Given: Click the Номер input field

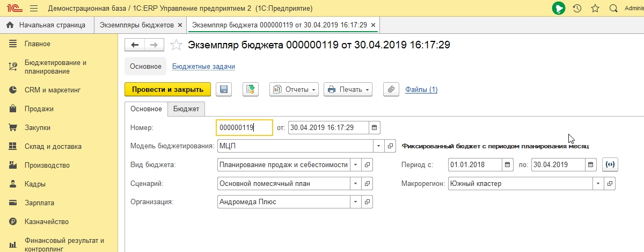Looking at the screenshot, I should (244, 128).
